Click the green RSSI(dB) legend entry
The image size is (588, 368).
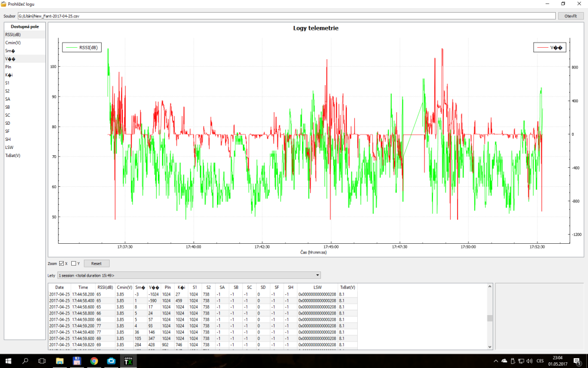(x=82, y=48)
